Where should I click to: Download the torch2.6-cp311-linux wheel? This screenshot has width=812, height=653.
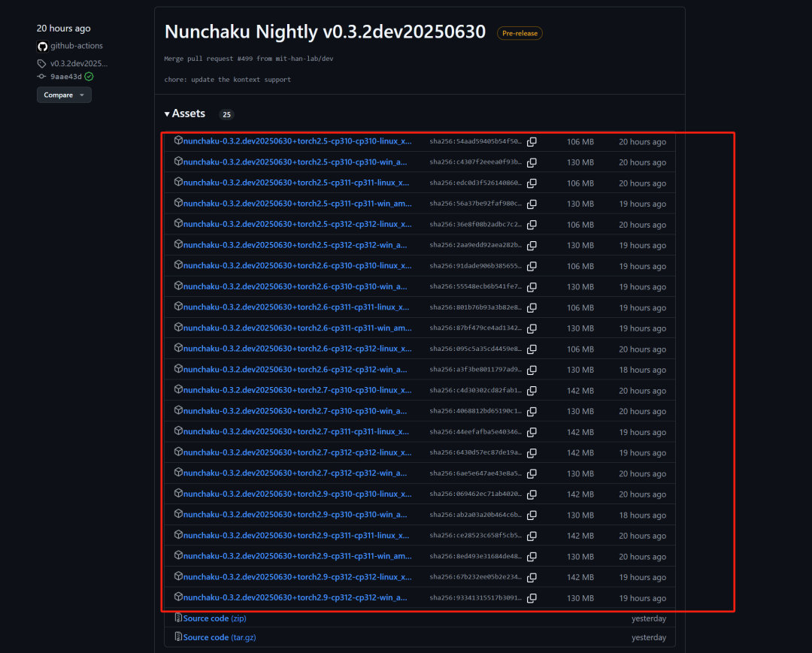(x=296, y=307)
